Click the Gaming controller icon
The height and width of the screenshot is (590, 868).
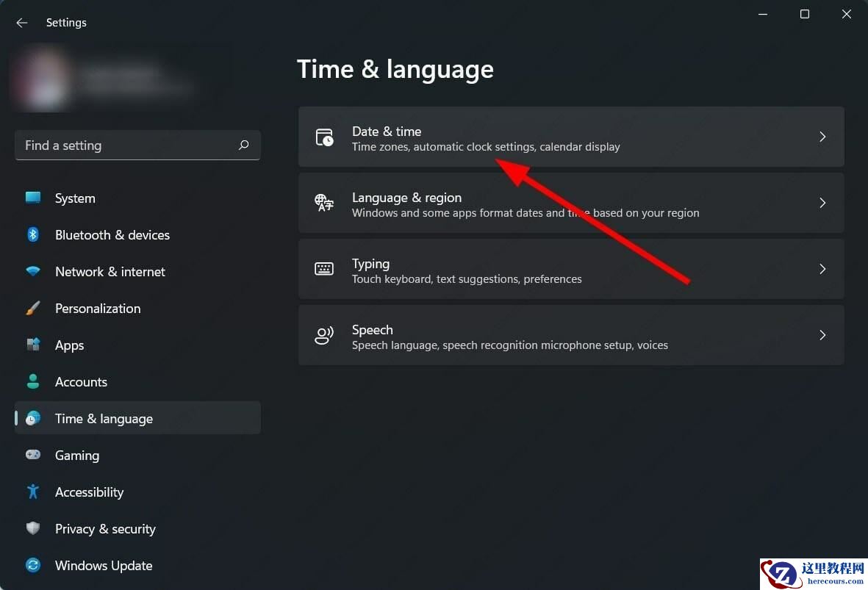tap(33, 454)
